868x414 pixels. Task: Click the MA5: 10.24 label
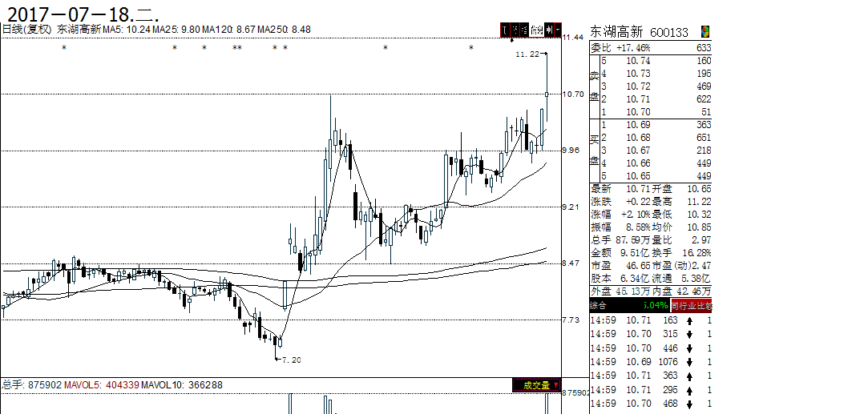click(127, 30)
